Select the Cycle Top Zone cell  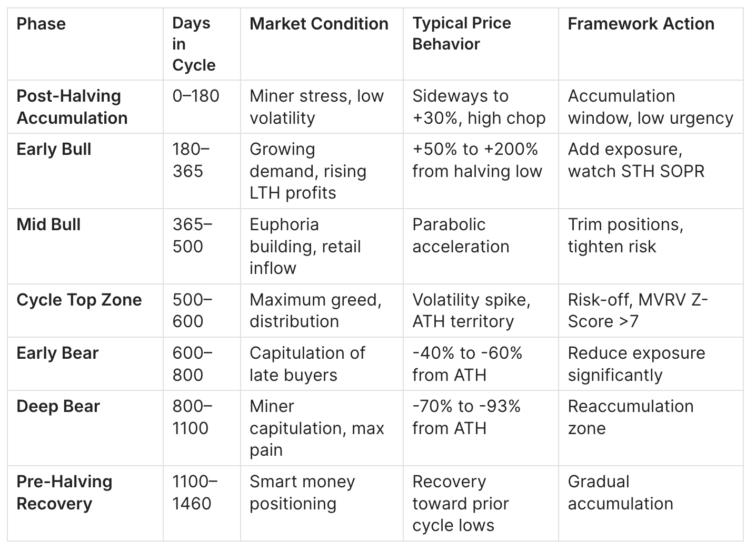[79, 300]
